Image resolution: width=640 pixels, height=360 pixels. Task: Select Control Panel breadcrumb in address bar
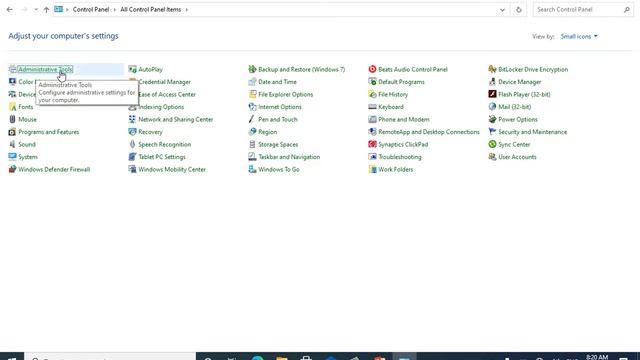91,9
